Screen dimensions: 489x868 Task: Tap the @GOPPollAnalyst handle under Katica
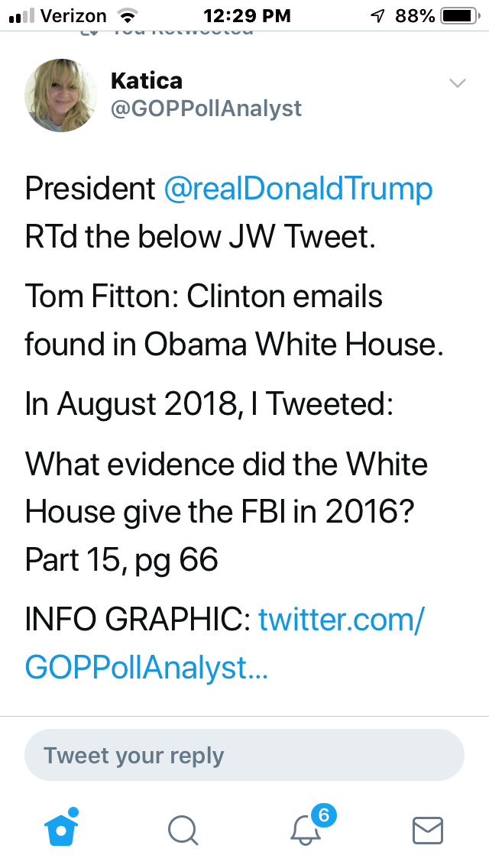pyautogui.click(x=206, y=108)
